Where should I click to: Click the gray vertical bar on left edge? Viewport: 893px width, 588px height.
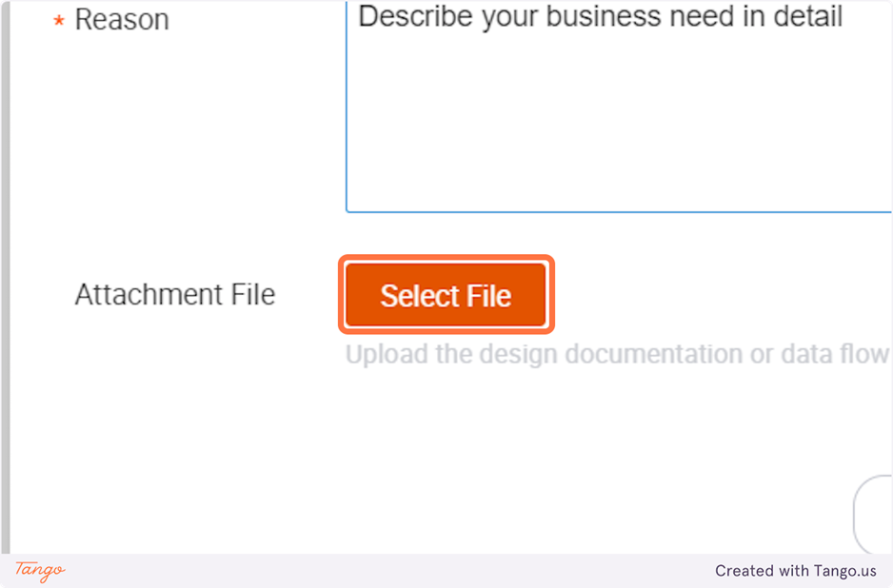point(5,285)
